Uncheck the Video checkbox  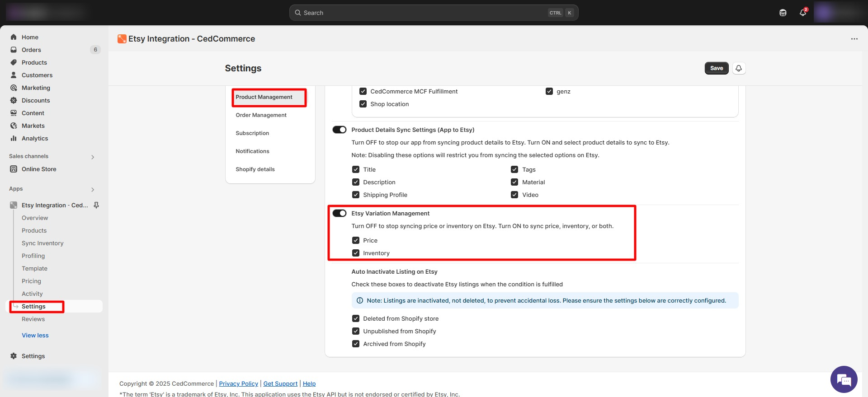pos(514,195)
